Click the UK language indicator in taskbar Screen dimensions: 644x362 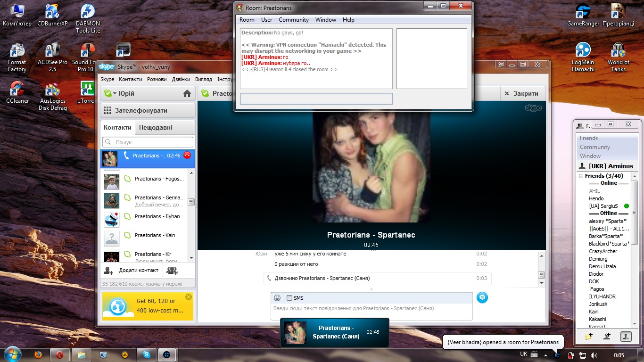coord(524,354)
